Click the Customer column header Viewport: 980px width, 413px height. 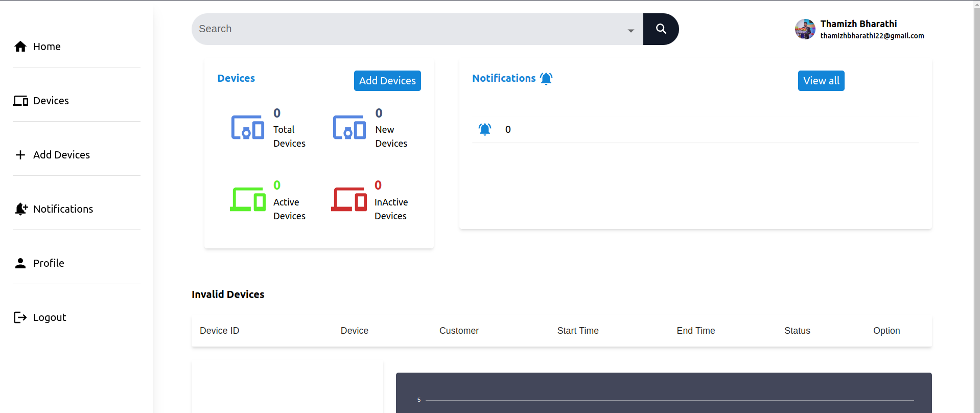459,331
